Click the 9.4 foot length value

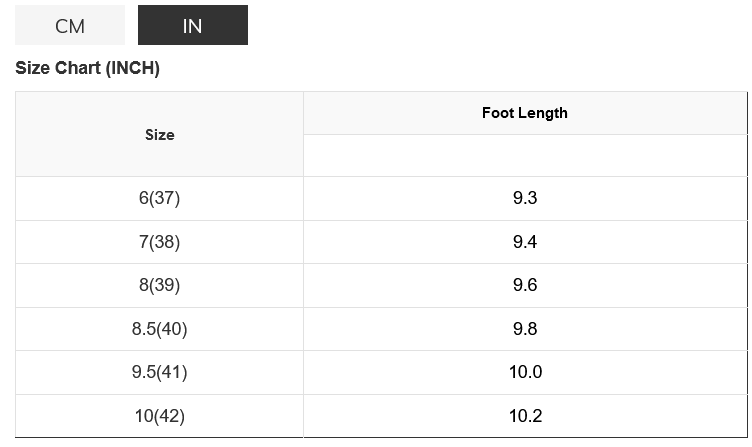point(524,242)
